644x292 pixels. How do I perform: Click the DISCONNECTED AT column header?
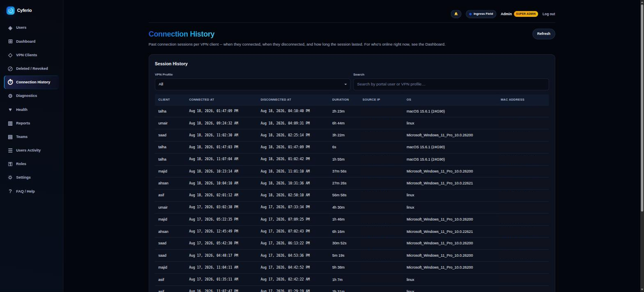(276, 100)
